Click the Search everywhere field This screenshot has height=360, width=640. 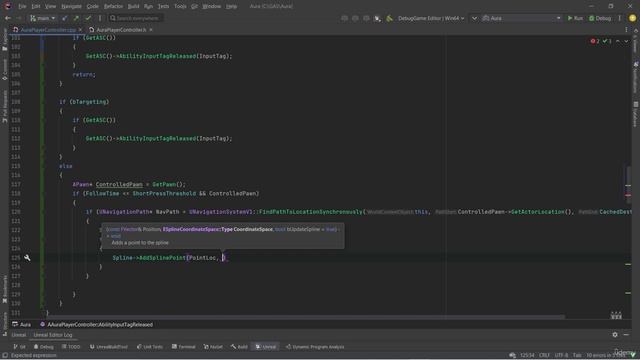136,18
